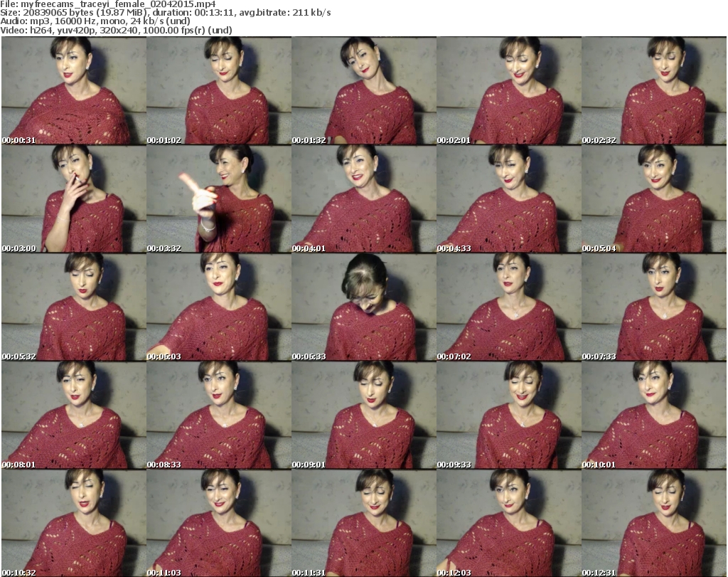Select the thumbnail stamped 00:00:31
The height and width of the screenshot is (577, 728).
(x=74, y=90)
